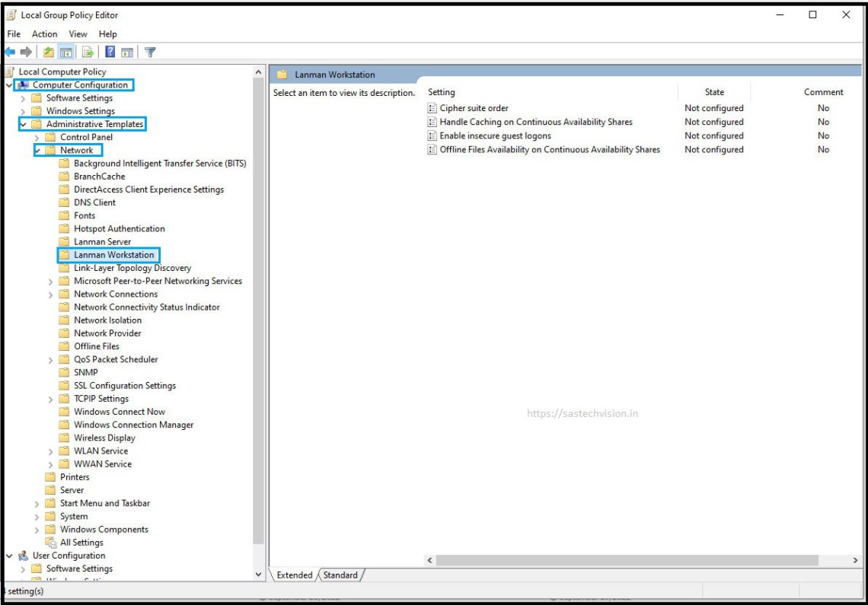The width and height of the screenshot is (868, 605).
Task: Toggle the Show/Hide Action Pane icon
Action: 127,52
